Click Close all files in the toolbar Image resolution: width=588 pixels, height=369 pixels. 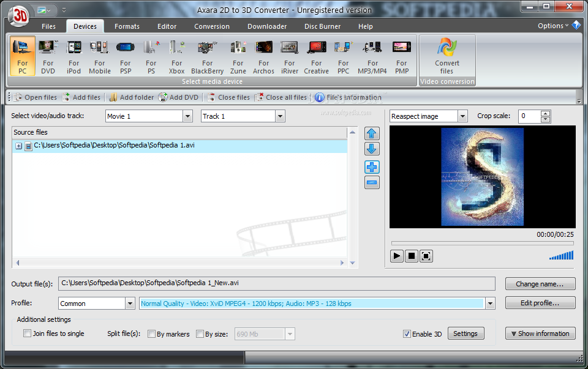281,97
